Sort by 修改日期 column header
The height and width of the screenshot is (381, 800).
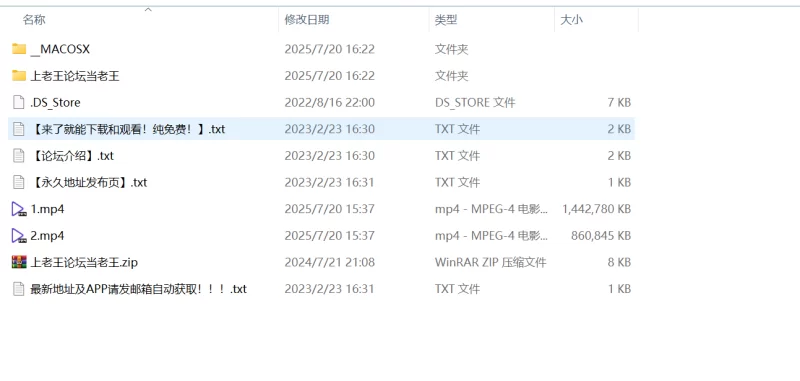[x=307, y=20]
